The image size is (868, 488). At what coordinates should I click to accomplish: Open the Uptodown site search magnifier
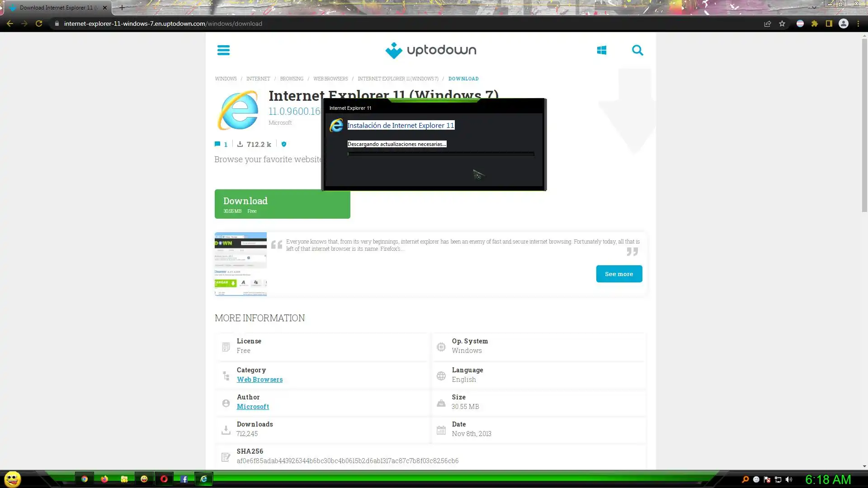click(637, 50)
